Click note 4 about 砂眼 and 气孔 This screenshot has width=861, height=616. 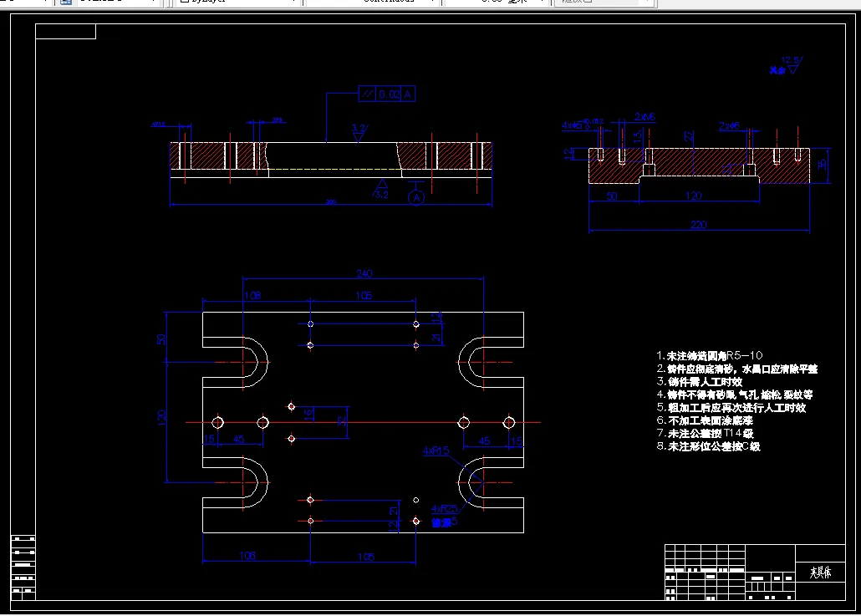(735, 395)
